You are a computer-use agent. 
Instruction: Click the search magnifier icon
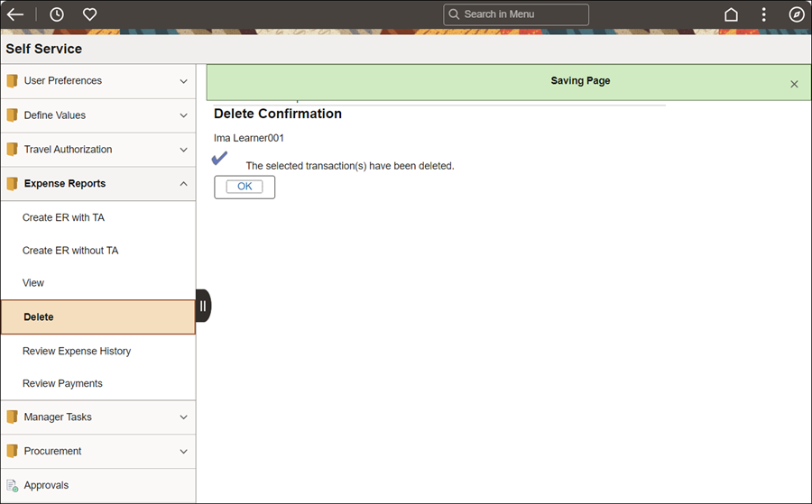click(x=454, y=14)
